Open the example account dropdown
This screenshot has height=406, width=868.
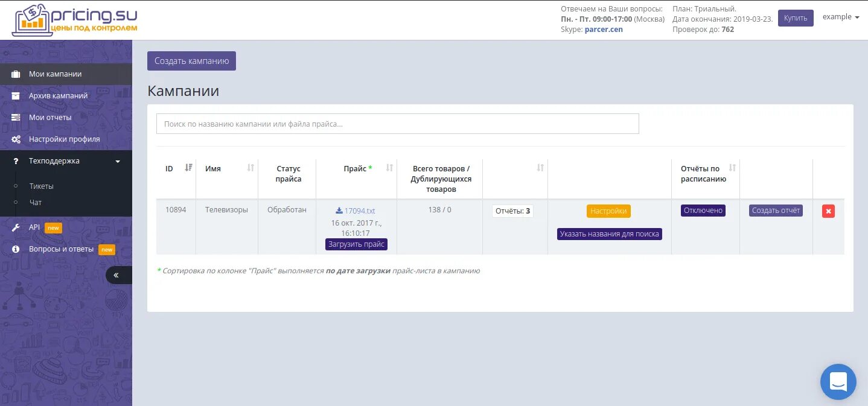(840, 17)
